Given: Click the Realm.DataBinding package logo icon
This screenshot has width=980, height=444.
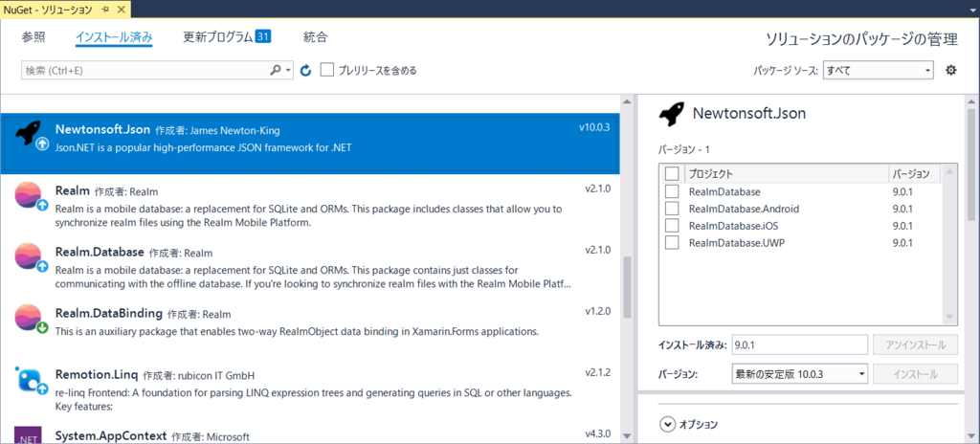Looking at the screenshot, I should [28, 317].
